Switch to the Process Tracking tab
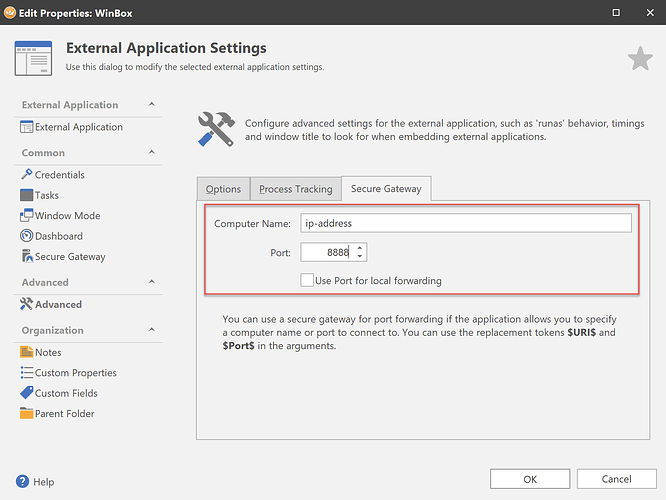 pyautogui.click(x=295, y=189)
